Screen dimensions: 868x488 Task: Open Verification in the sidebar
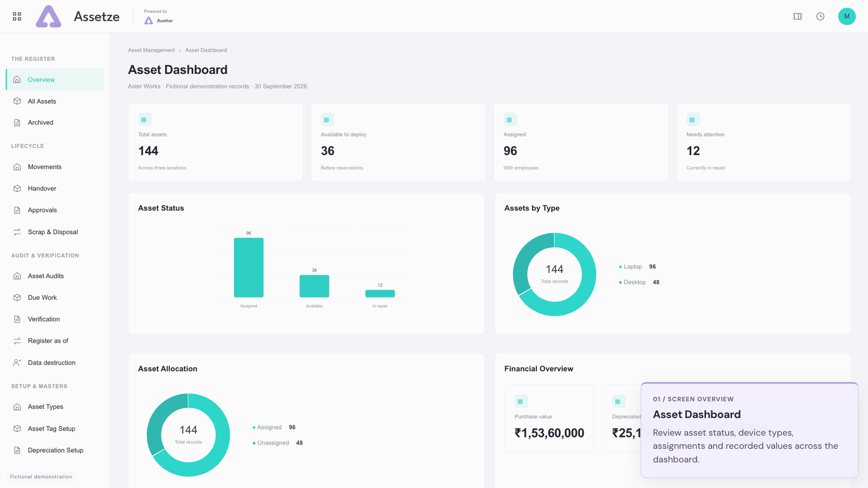(x=55, y=319)
